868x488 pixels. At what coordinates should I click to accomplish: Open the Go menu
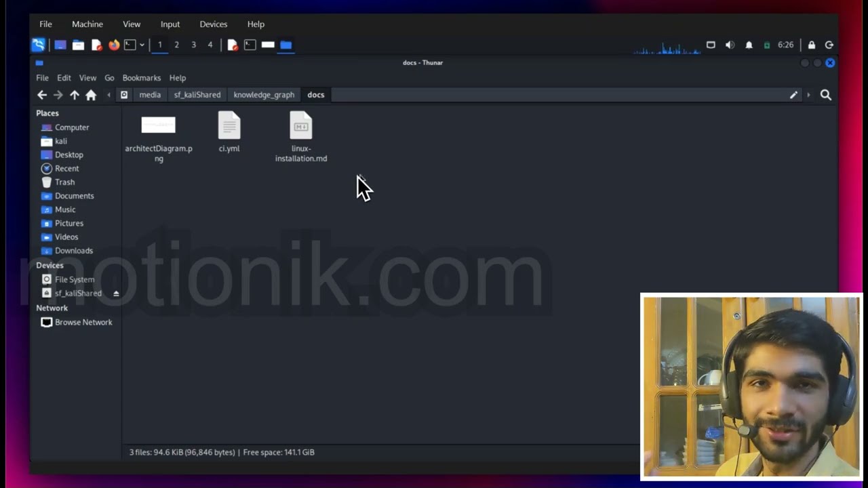pos(109,78)
